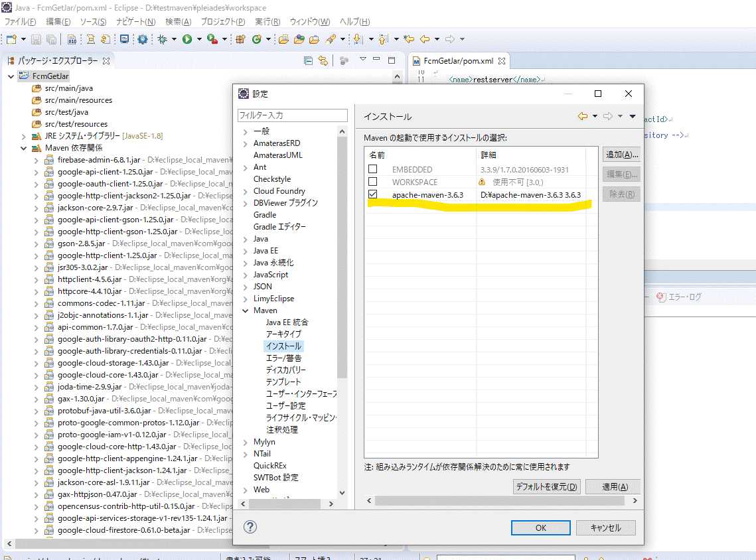Collapse the Maven preferences category
The height and width of the screenshot is (560, 756).
[246, 311]
